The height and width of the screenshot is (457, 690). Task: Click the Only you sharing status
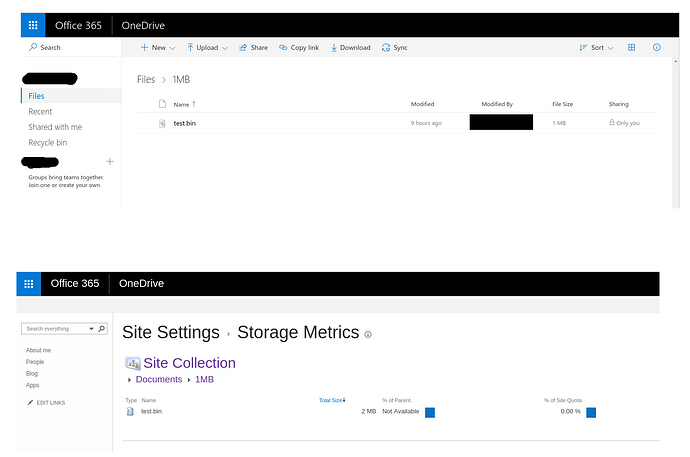(x=628, y=123)
